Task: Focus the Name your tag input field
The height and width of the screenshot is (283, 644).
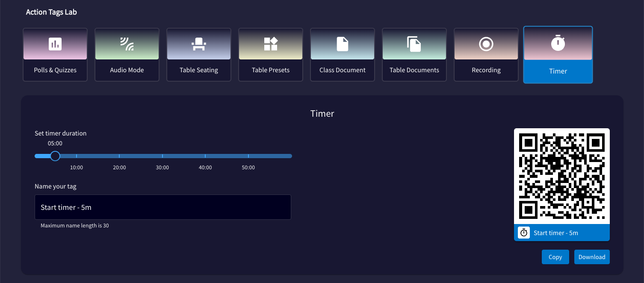Action: coord(163,207)
